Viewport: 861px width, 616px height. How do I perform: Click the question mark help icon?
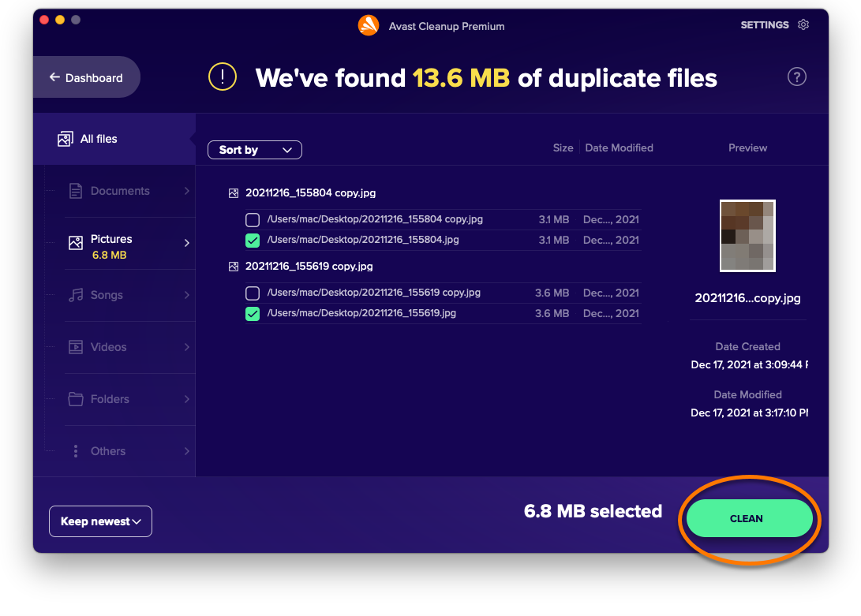point(797,77)
